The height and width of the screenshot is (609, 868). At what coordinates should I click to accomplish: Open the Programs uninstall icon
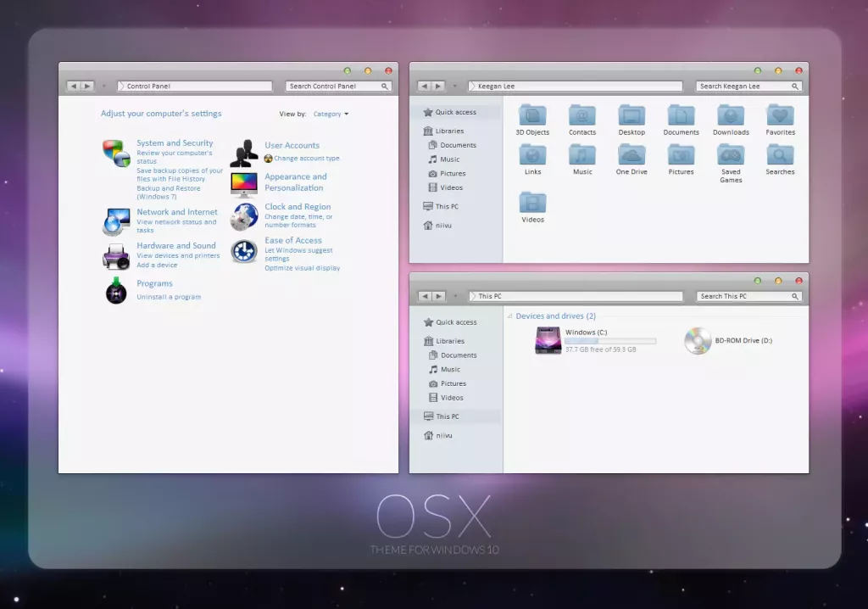tap(116, 291)
